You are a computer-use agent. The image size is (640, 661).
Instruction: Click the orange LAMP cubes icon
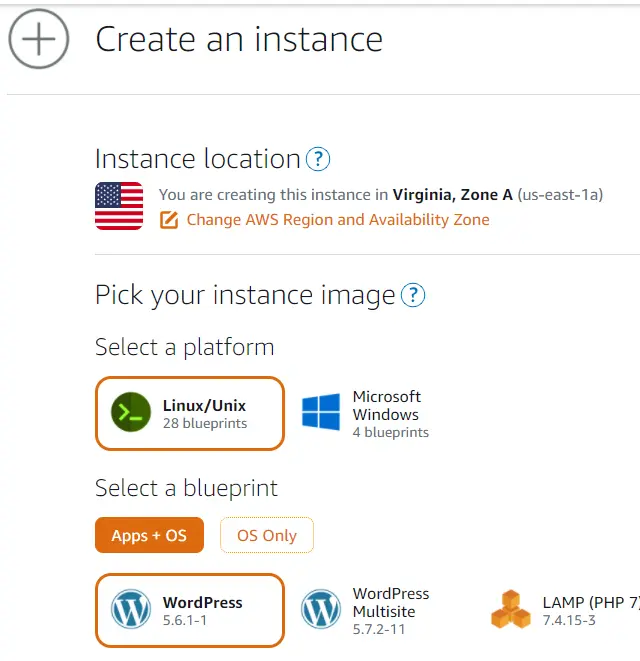click(x=511, y=609)
